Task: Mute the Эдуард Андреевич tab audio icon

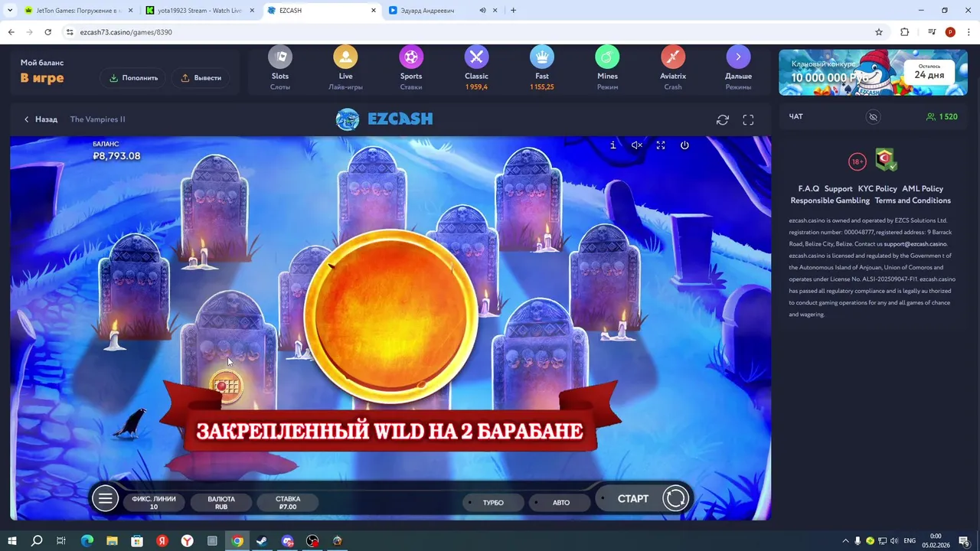Action: [483, 11]
